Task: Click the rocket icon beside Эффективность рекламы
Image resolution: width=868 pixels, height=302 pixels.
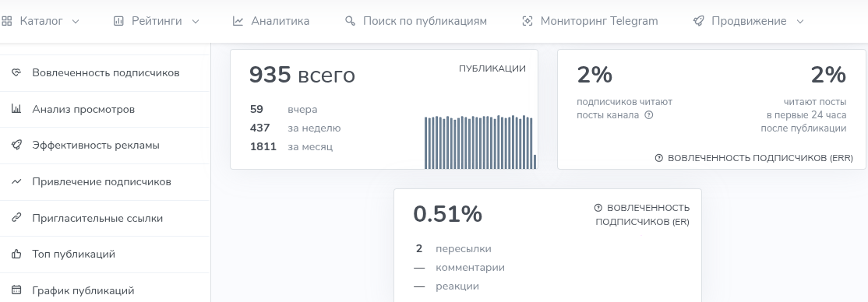Action: pyautogui.click(x=16, y=145)
